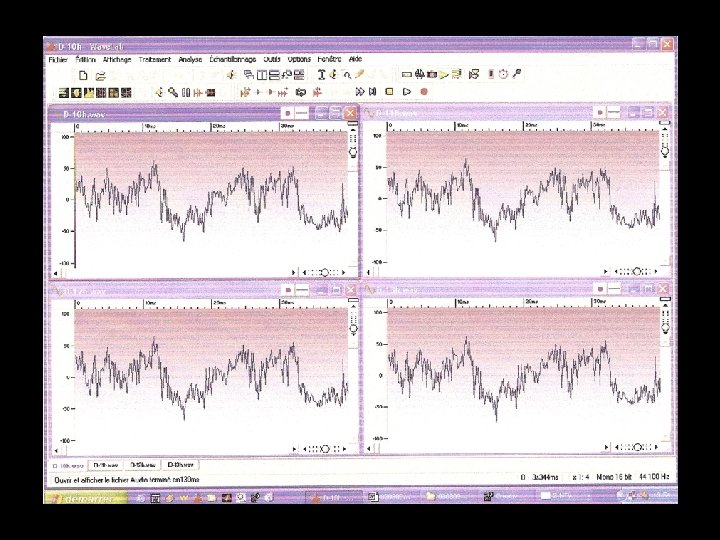This screenshot has width=720, height=540.
Task: Click the horizontal zoom wheel in the upper-right wave window
Action: [x=636, y=272]
